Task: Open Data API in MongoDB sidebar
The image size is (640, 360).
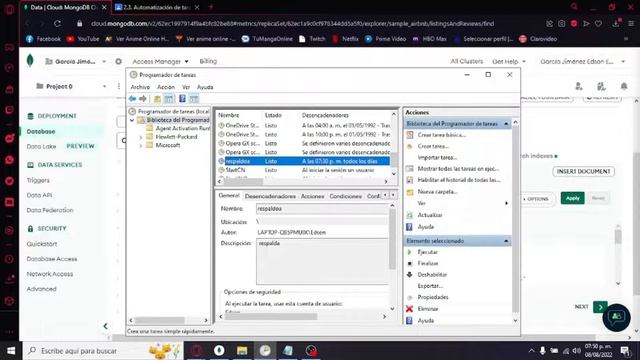Action: pyautogui.click(x=39, y=196)
